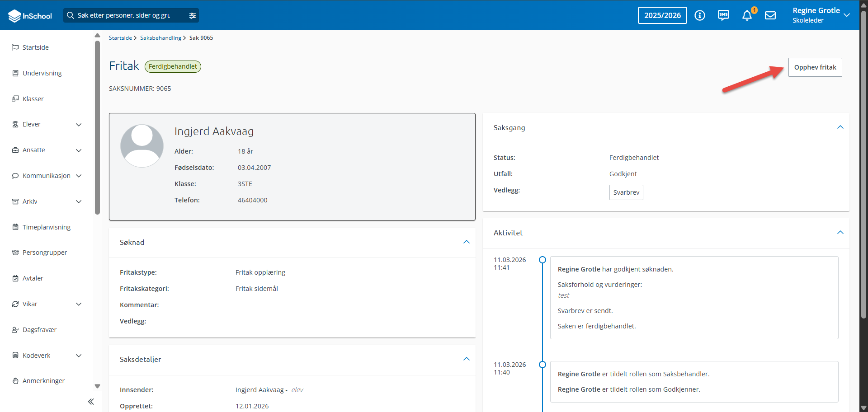Click the Persongrupper people icon
This screenshot has width=868, height=412.
[15, 253]
